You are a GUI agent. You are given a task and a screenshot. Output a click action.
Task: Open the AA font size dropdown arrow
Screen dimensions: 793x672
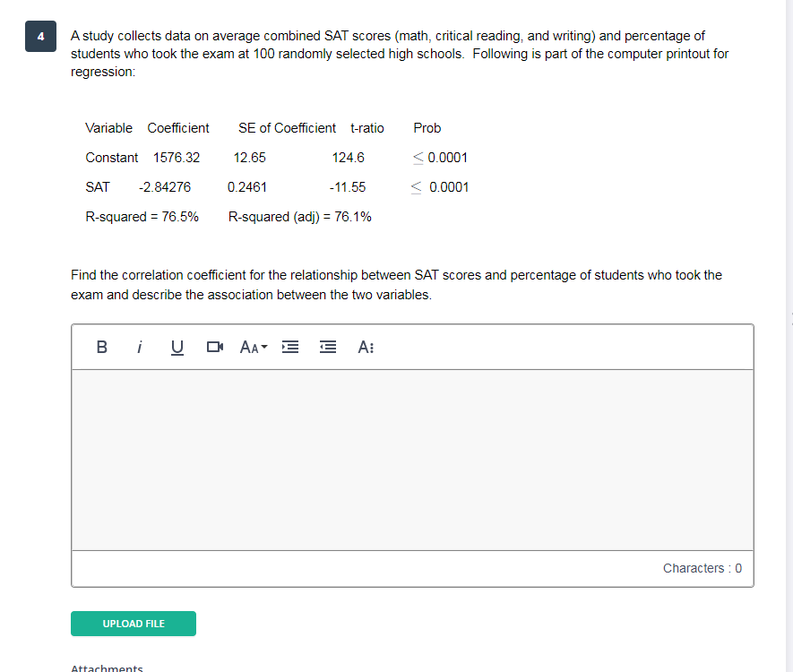point(265,347)
